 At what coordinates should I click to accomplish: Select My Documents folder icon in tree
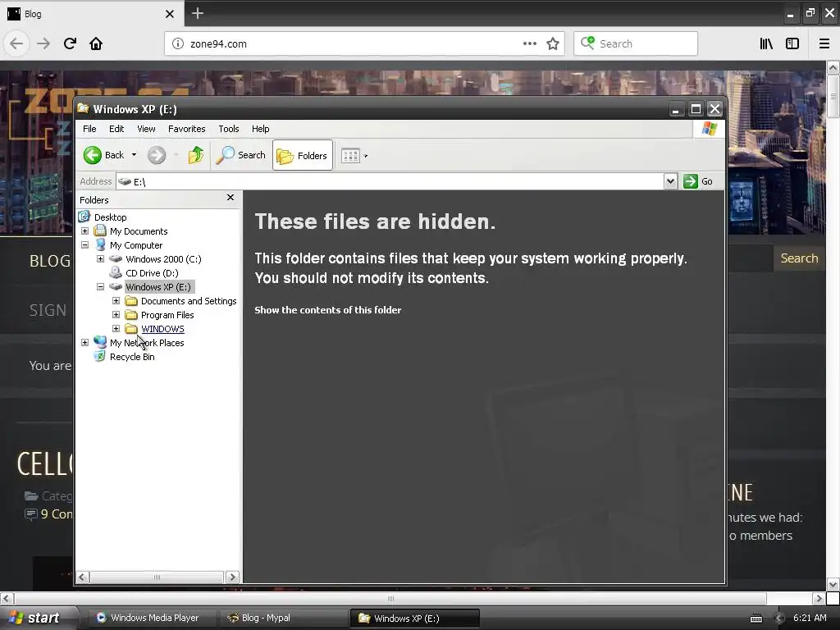(x=99, y=231)
